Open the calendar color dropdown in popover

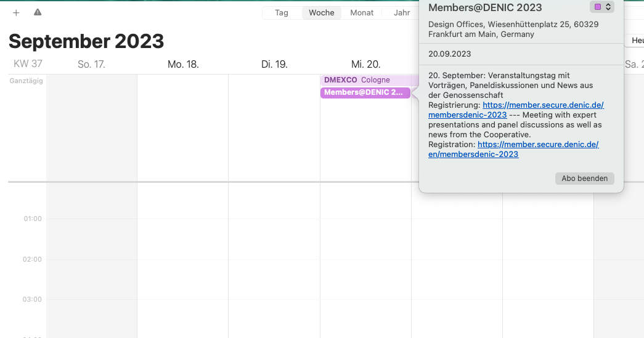coord(602,7)
